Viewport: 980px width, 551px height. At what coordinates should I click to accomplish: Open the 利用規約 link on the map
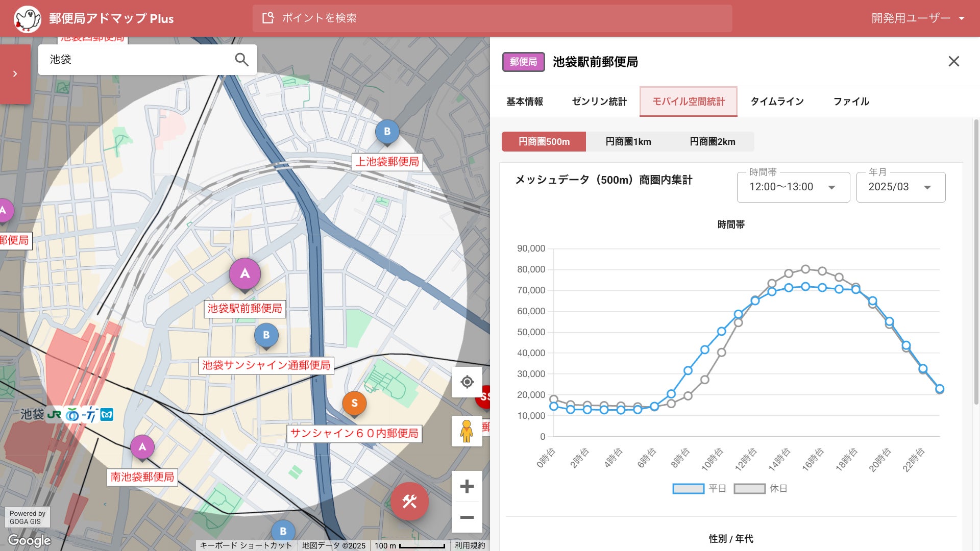470,545
